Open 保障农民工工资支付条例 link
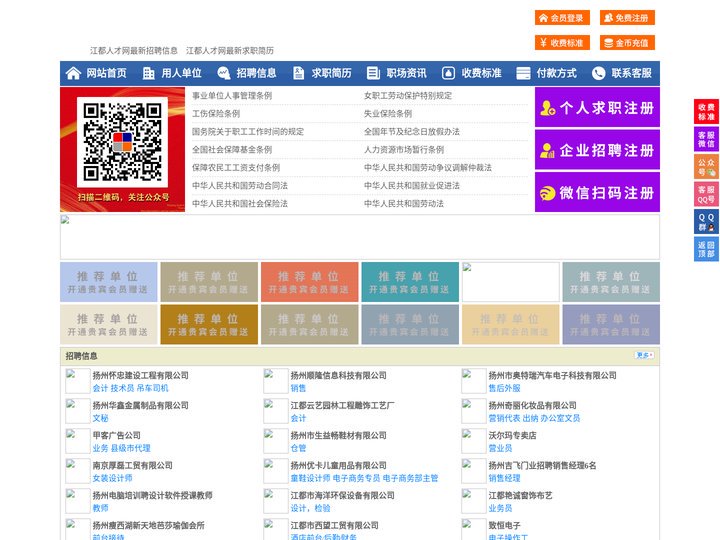 pyautogui.click(x=236, y=167)
